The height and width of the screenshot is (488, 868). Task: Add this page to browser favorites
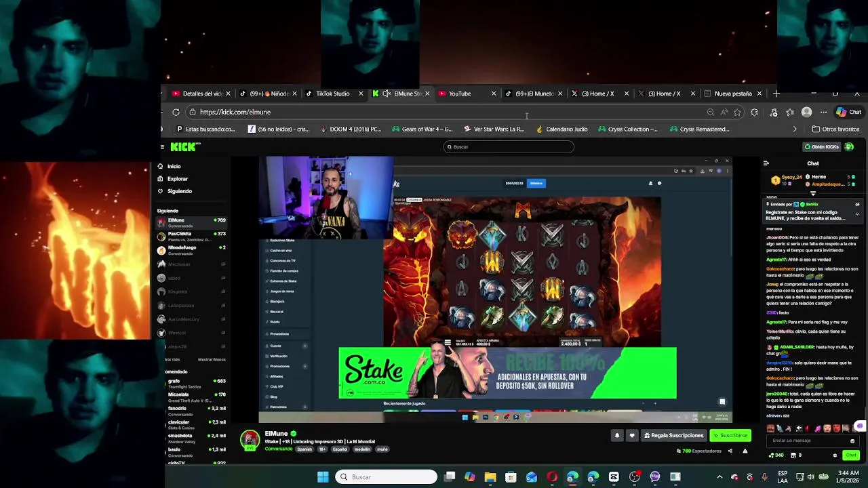pyautogui.click(x=738, y=112)
